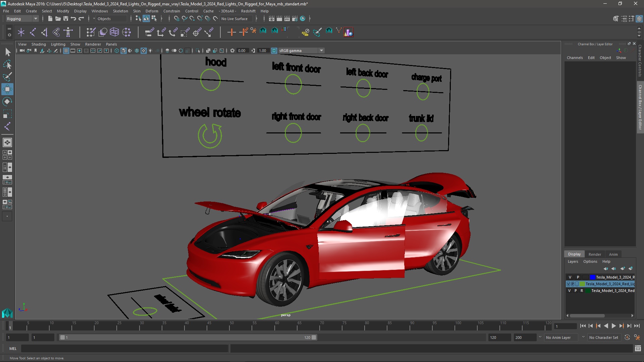Open the sRGB gamma view transform dropdown
Screen dimensions: 644x362
[301, 51]
